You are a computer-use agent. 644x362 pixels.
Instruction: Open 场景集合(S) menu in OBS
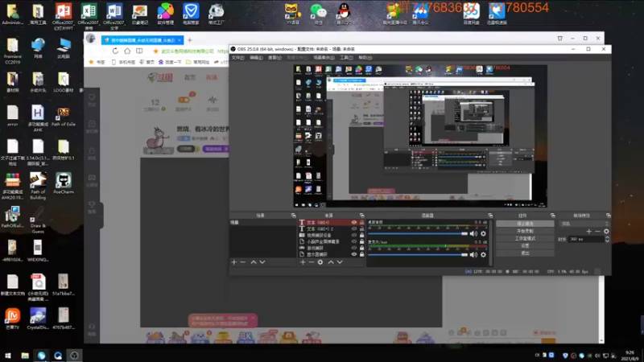click(324, 58)
